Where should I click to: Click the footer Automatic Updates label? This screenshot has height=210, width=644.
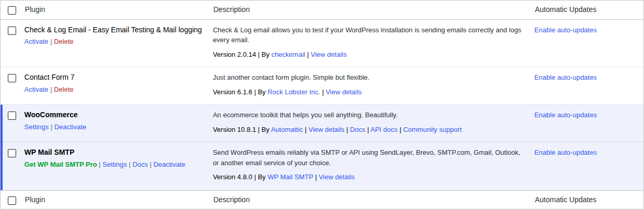tap(565, 200)
